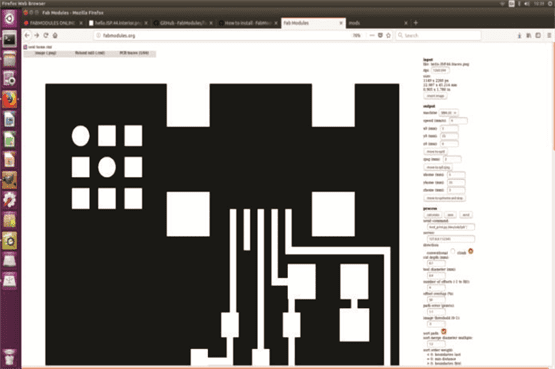555x369 pixels.
Task: Click the cut depth (mm) input field
Action: point(436,264)
